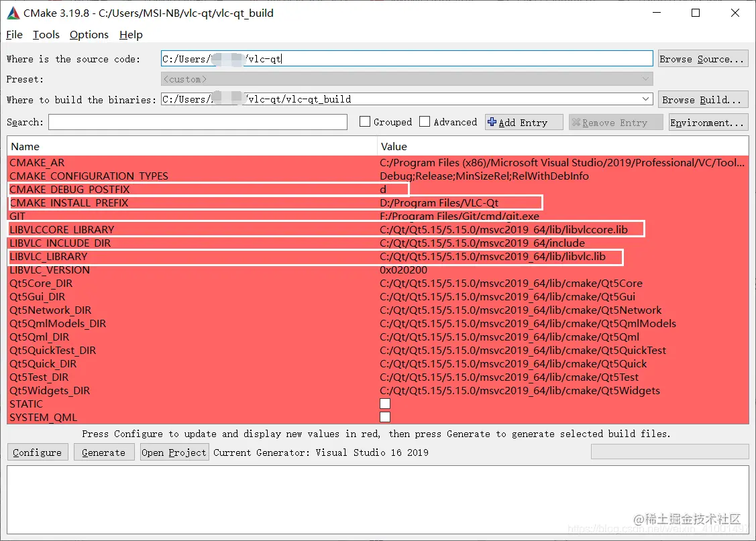Screen dimensions: 756x541
Task: Open the Environment... dialog
Action: [x=707, y=122]
